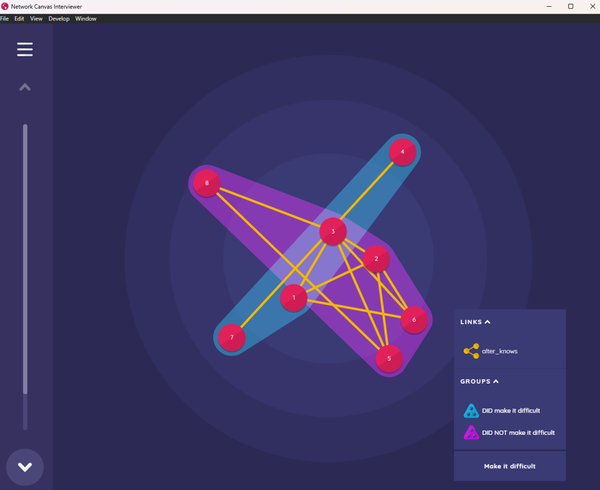Click the Make it difficult button

510,466
